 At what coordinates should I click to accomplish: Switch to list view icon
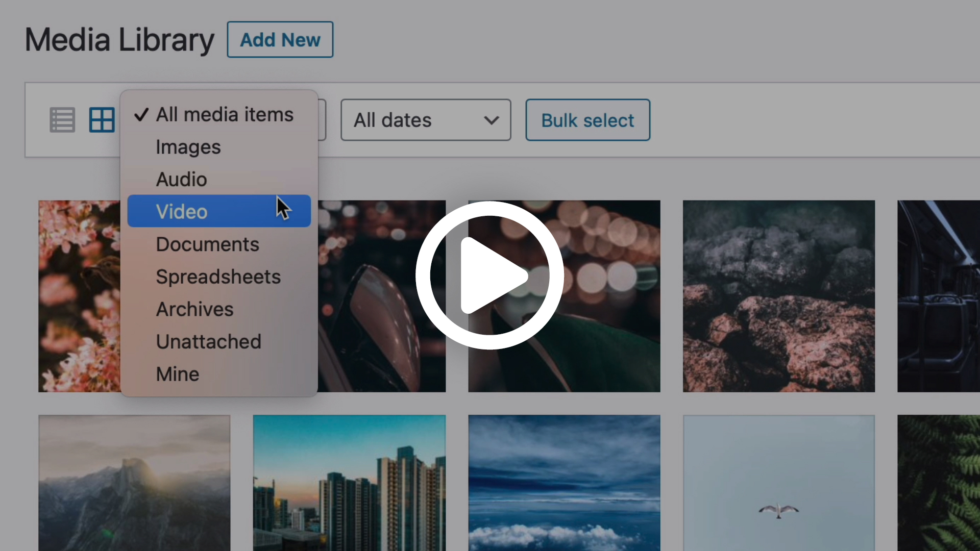(62, 120)
